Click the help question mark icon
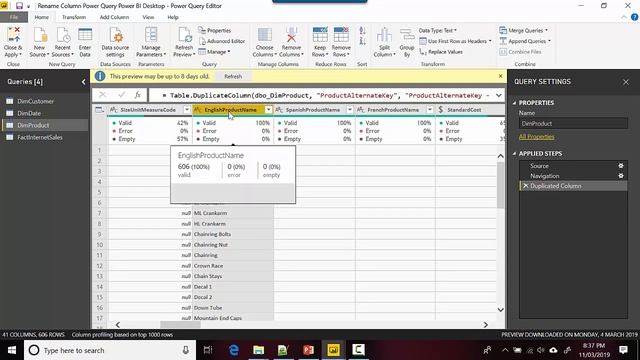Screen dimensions: 640x360 [x=634, y=17]
